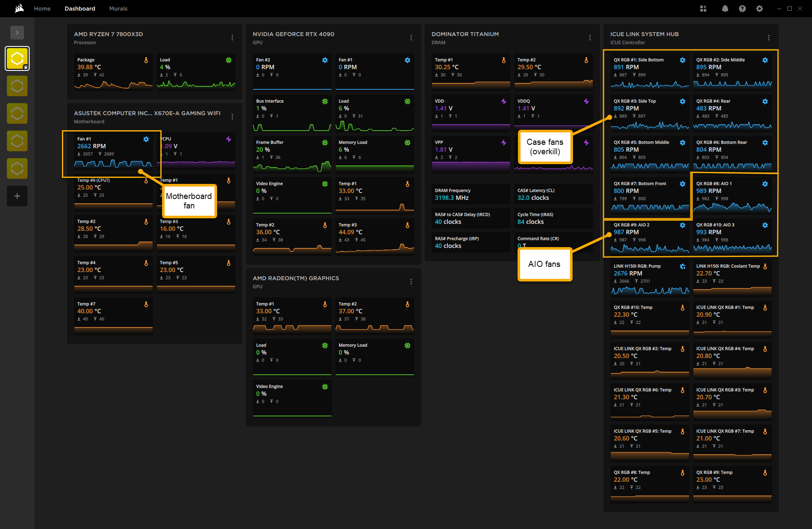812x529 pixels.
Task: Click the QX RGB #6: Bottom Rear 804 RPM tile
Action: pyautogui.click(x=732, y=155)
